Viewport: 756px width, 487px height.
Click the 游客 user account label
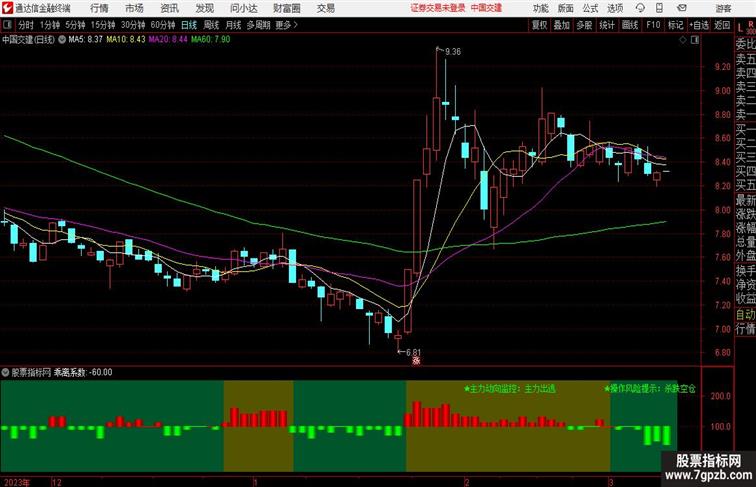[723, 8]
